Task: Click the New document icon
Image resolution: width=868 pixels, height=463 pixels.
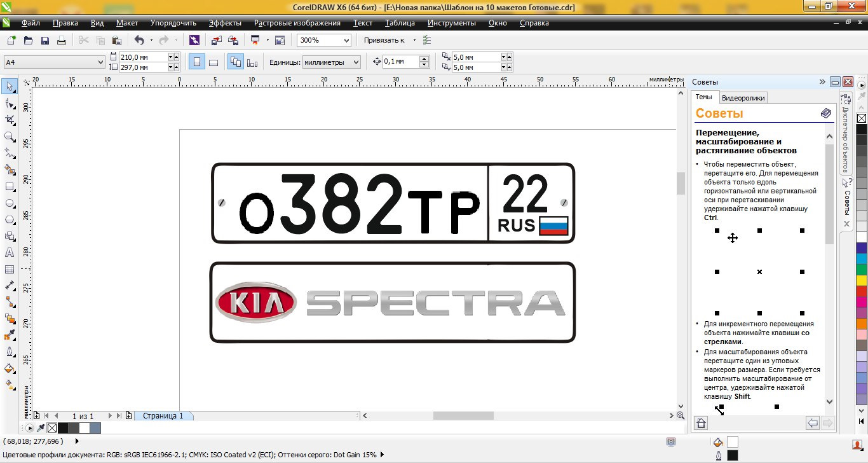Action: (11, 40)
